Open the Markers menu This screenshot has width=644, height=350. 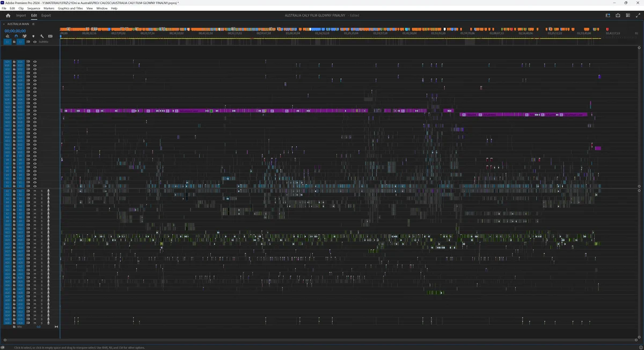point(49,9)
